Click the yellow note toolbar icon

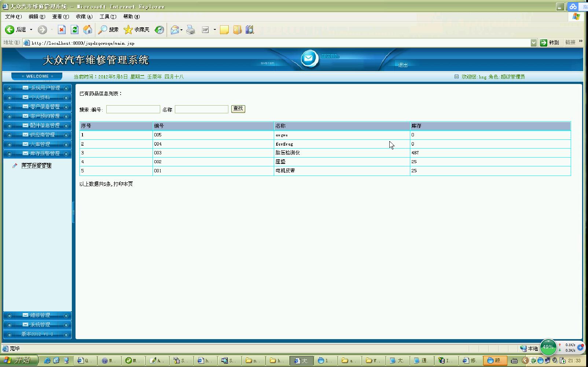(x=224, y=30)
